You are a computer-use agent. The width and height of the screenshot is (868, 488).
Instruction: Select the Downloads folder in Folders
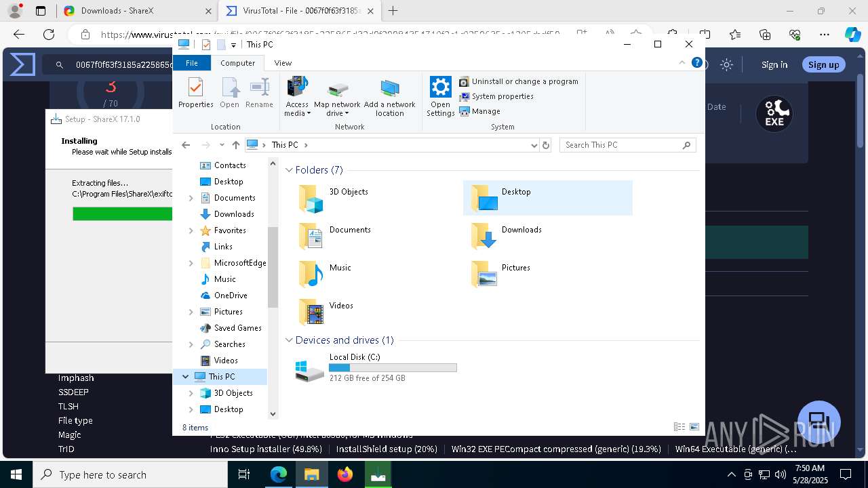(x=547, y=236)
